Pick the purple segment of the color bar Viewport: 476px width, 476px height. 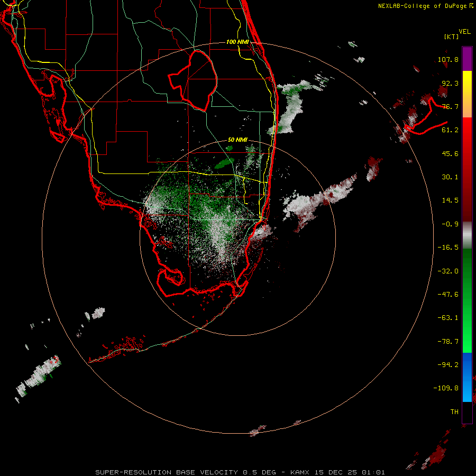pos(467,59)
